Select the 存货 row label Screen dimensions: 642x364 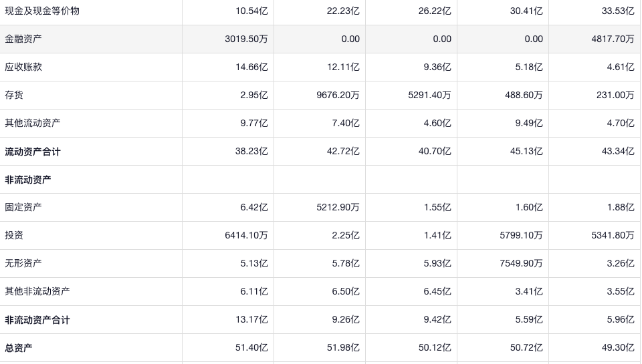pos(14,95)
